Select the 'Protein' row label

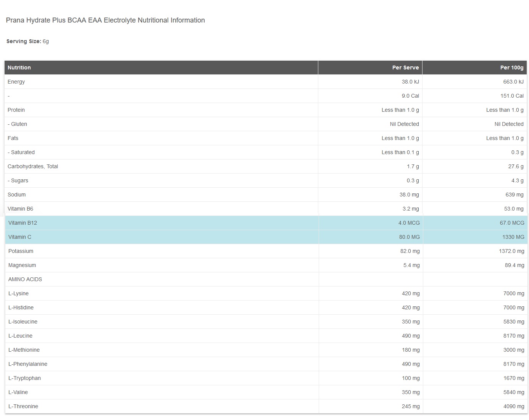coord(16,110)
